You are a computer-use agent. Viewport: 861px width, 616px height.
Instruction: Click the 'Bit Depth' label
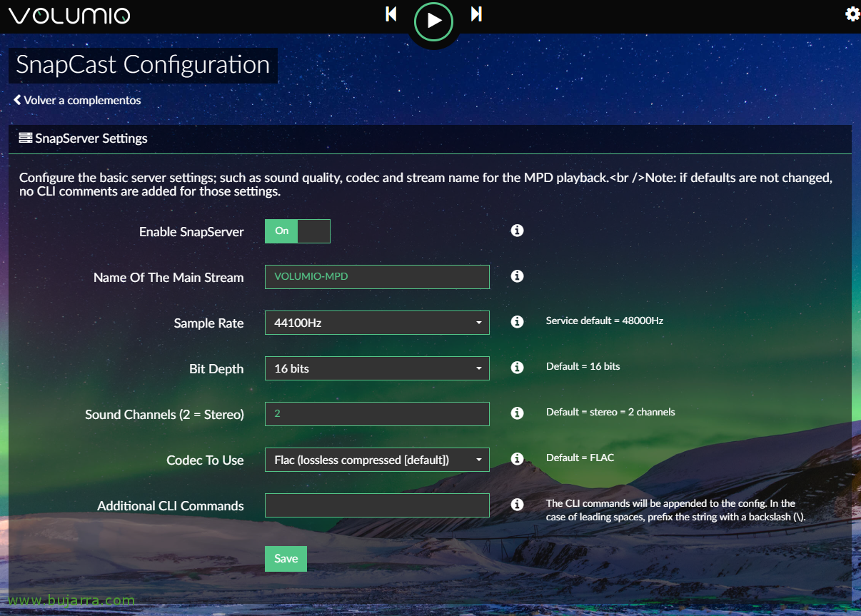click(216, 369)
